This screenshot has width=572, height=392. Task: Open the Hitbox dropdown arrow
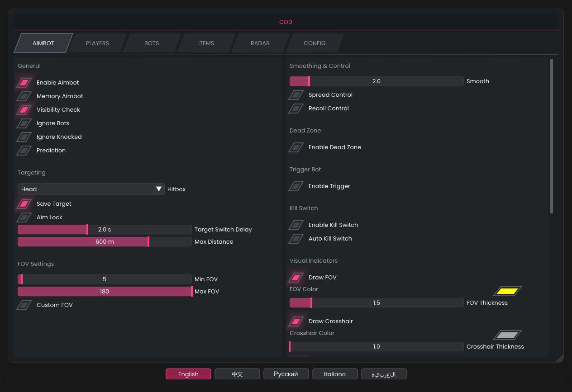click(159, 189)
